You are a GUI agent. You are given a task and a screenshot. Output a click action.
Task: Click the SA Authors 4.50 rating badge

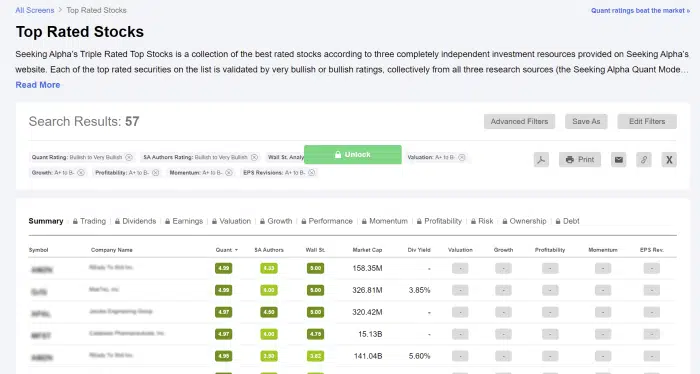coord(269,312)
